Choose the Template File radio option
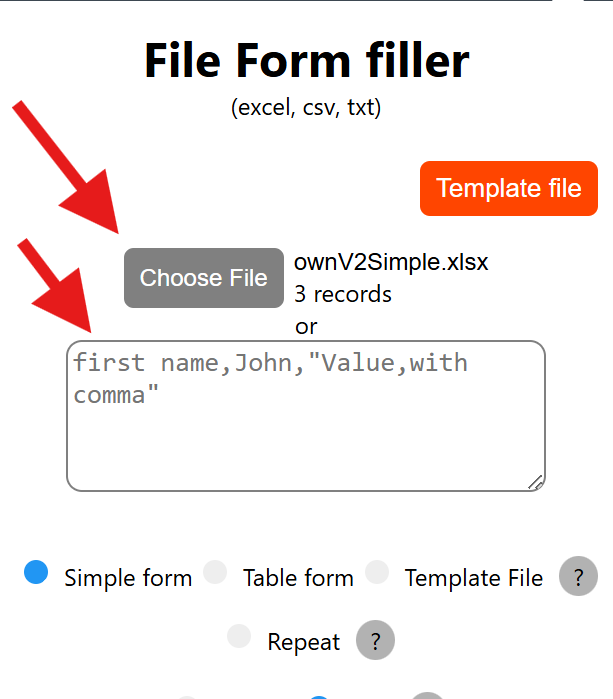Viewport: 613px width, 699px height. pyautogui.click(x=377, y=572)
